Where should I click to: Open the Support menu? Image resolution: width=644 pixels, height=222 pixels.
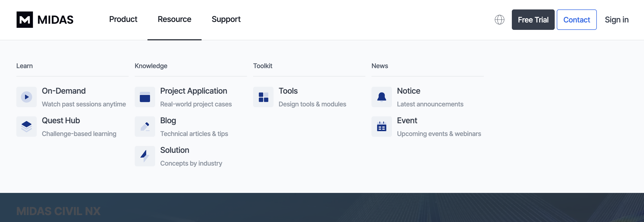pyautogui.click(x=226, y=19)
